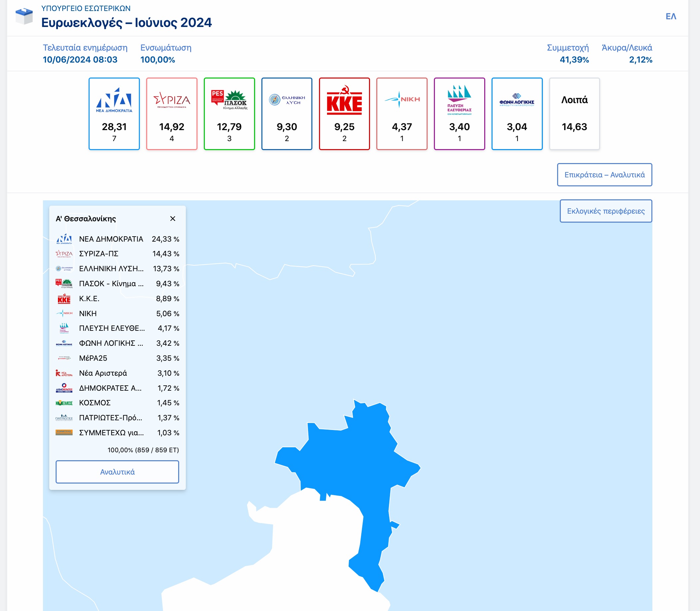Click the ΥΠΟΥΡΓΕΙΟ ΕΣΩΤΕΡΙΚΩΝ header text

coord(86,8)
